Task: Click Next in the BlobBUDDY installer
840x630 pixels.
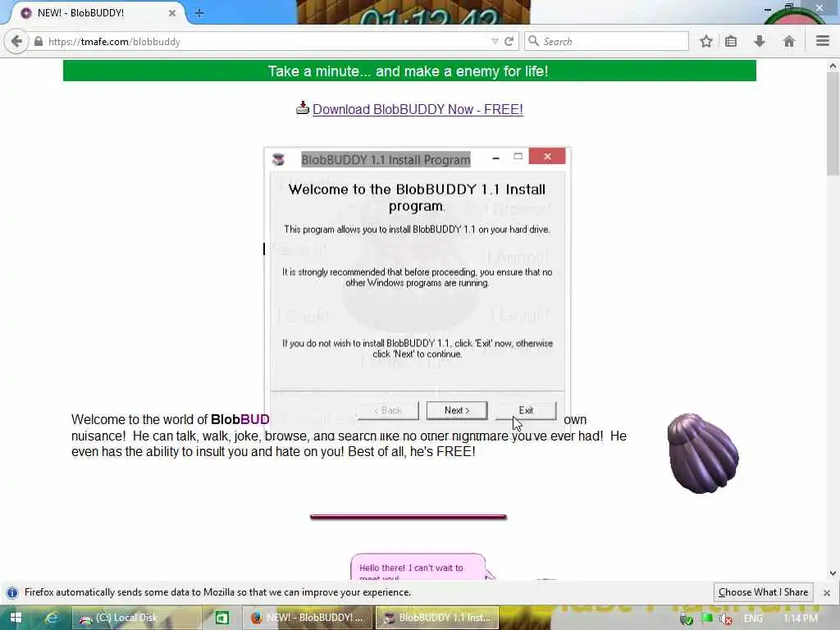Action: (457, 410)
